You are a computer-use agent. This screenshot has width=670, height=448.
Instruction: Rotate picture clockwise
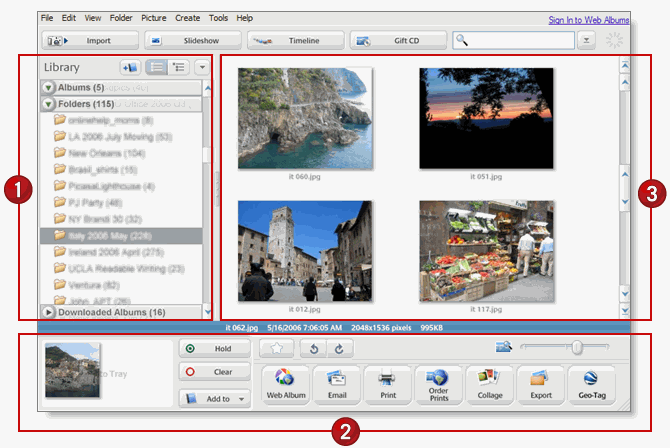[x=340, y=349]
